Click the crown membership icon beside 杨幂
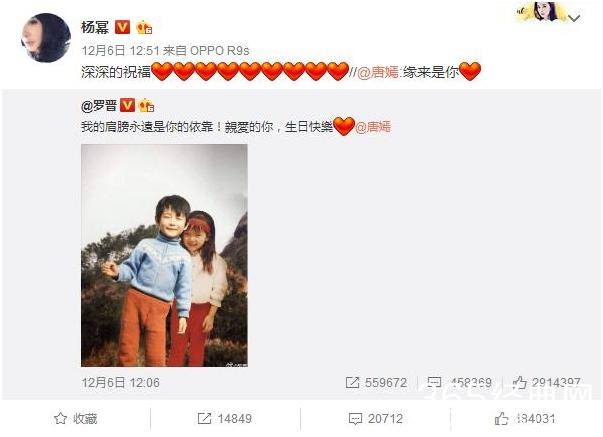This screenshot has height=437, width=603. tap(144, 27)
